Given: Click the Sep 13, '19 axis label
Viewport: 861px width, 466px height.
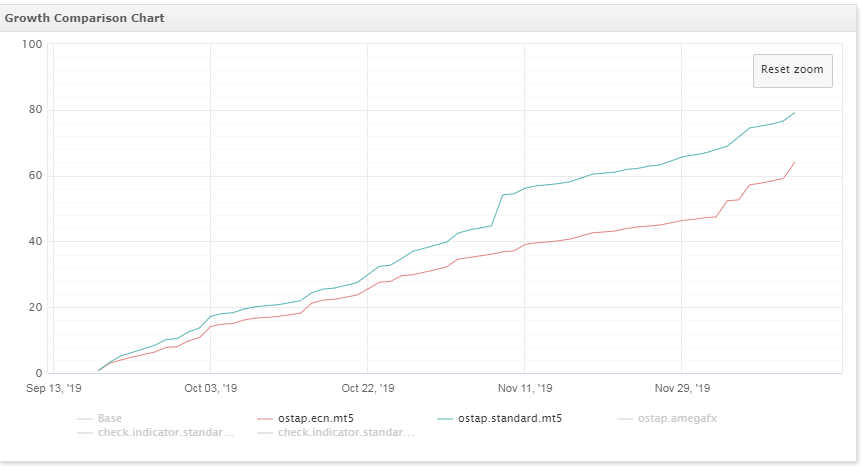Looking at the screenshot, I should [54, 388].
